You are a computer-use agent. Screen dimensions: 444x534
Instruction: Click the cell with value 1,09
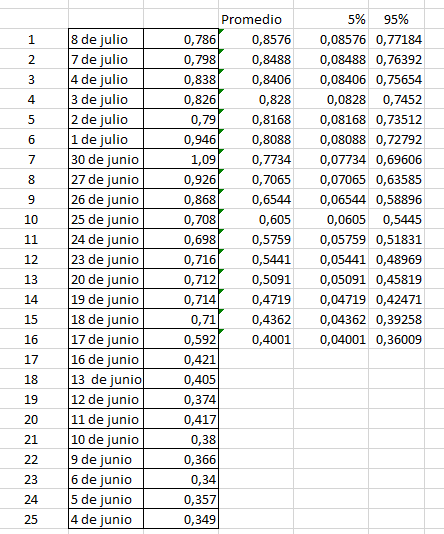(181, 159)
